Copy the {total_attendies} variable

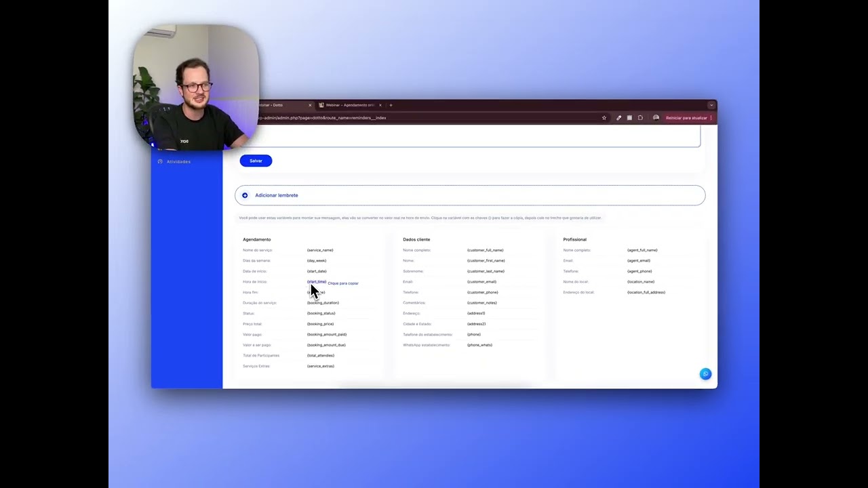pos(321,355)
